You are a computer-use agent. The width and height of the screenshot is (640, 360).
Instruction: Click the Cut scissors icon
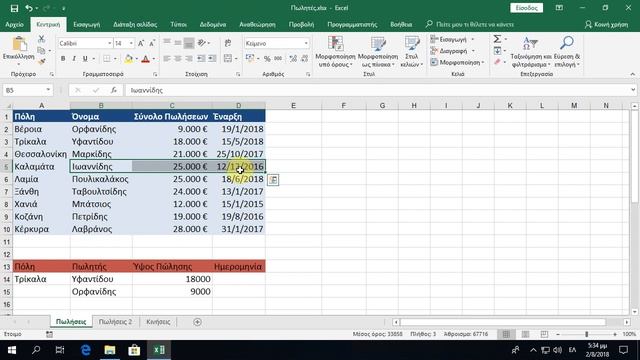41,40
